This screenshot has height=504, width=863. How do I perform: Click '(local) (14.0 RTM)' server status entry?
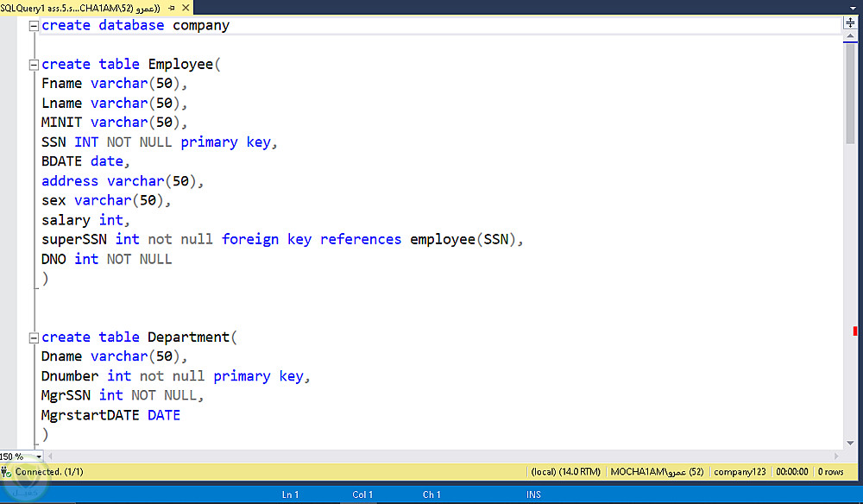(x=566, y=471)
